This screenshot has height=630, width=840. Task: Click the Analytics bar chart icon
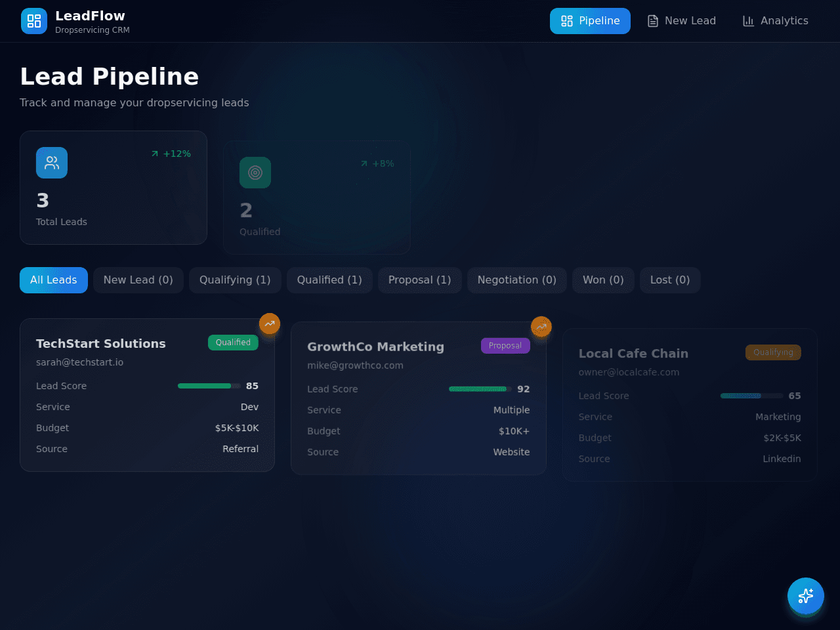tap(748, 21)
